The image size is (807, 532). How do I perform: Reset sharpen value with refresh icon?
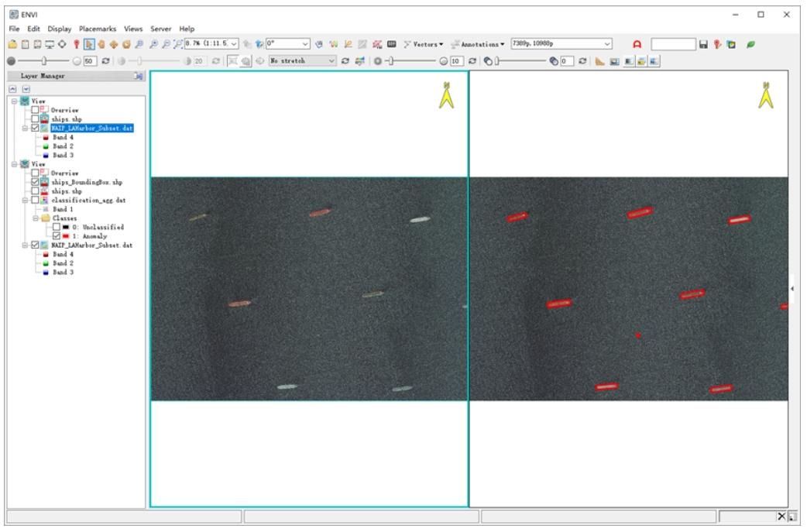point(472,60)
